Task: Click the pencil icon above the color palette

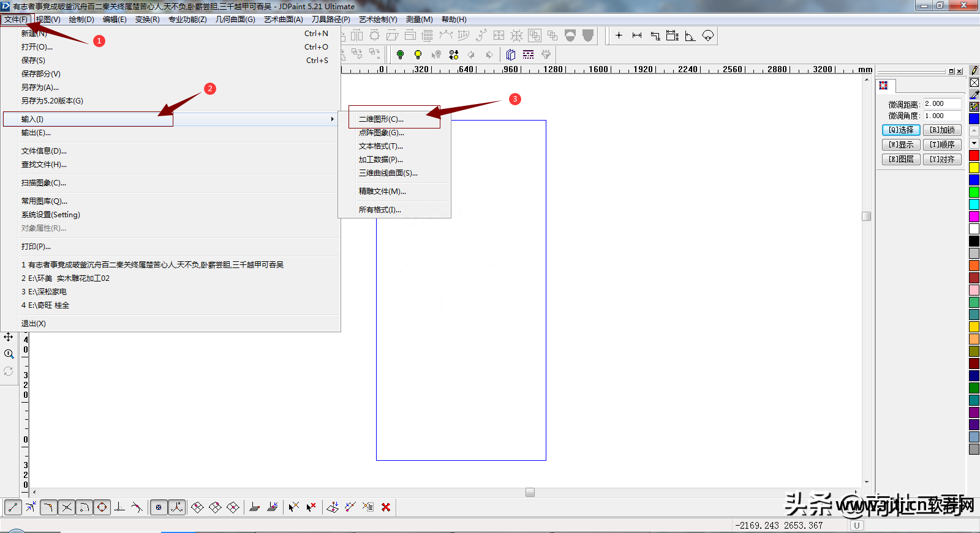Action: tap(974, 70)
